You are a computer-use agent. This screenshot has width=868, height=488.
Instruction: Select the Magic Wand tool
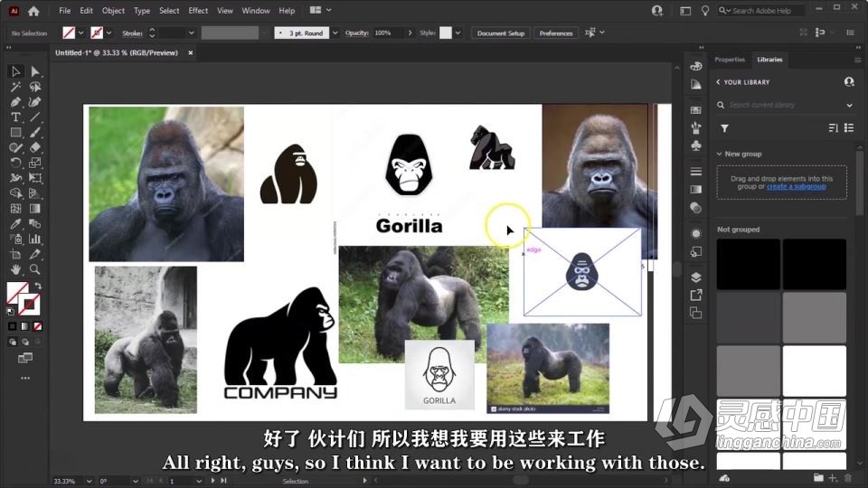[x=15, y=87]
